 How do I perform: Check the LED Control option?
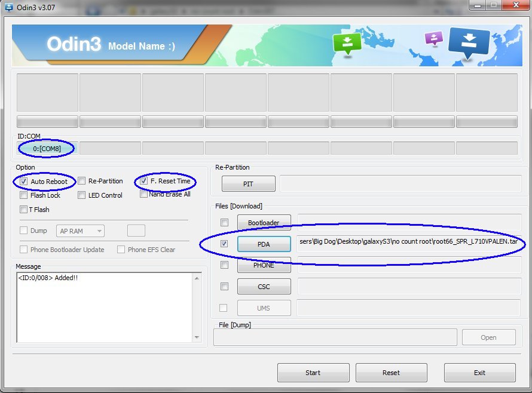[x=81, y=195]
